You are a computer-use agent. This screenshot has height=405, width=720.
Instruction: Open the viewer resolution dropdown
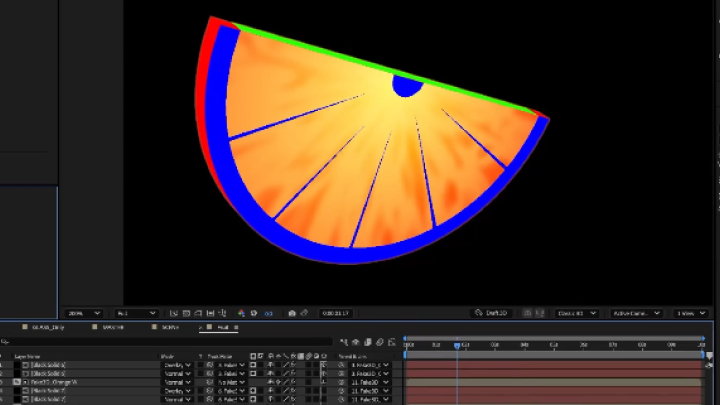pos(136,313)
